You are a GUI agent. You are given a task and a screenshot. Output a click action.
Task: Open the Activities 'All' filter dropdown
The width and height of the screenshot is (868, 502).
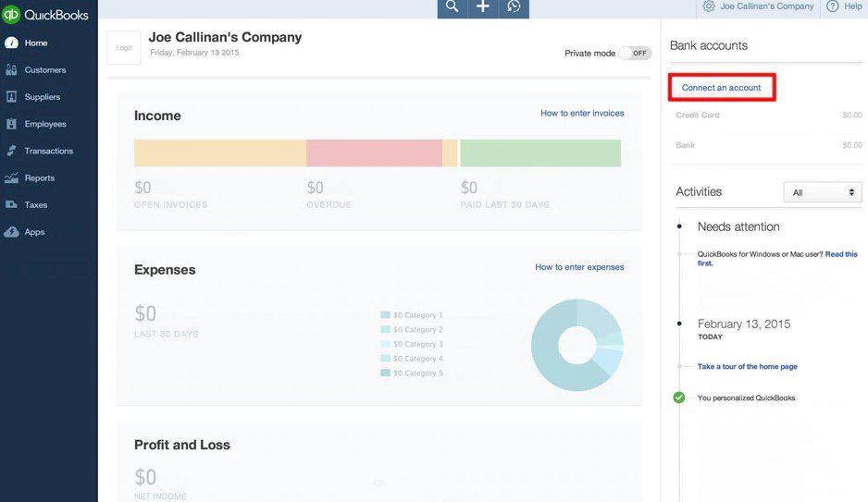click(x=823, y=192)
